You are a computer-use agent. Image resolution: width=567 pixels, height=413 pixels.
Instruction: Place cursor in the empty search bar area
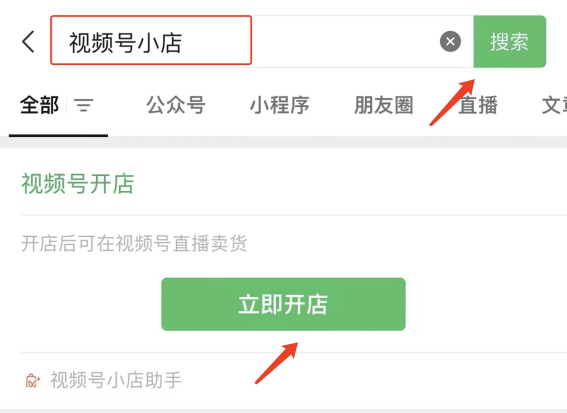(345, 42)
